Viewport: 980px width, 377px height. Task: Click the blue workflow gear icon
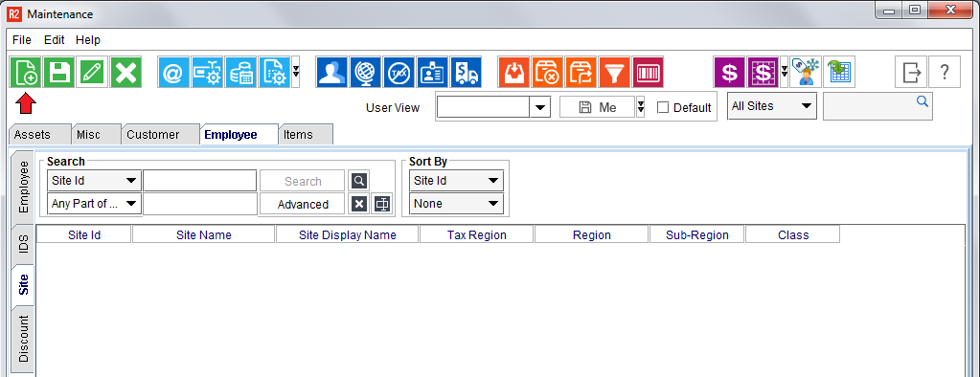pyautogui.click(x=208, y=73)
